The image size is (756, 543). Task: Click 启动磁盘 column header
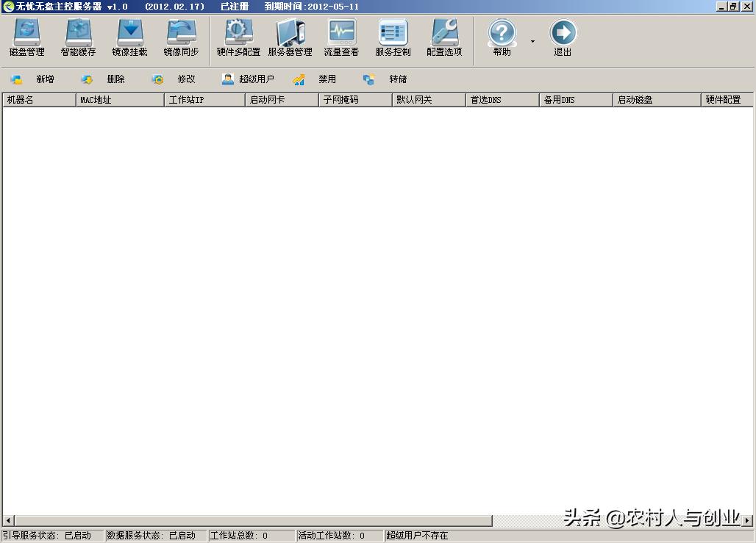[657, 100]
